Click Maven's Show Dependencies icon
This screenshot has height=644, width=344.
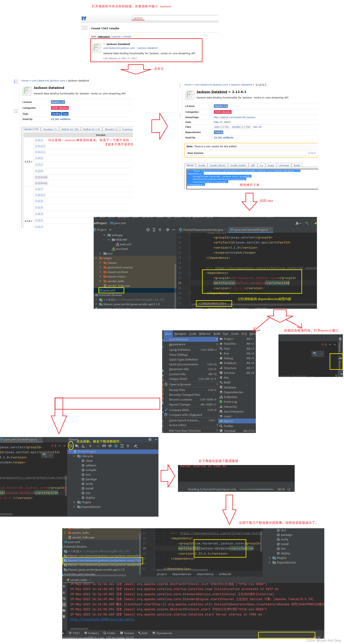(122, 446)
